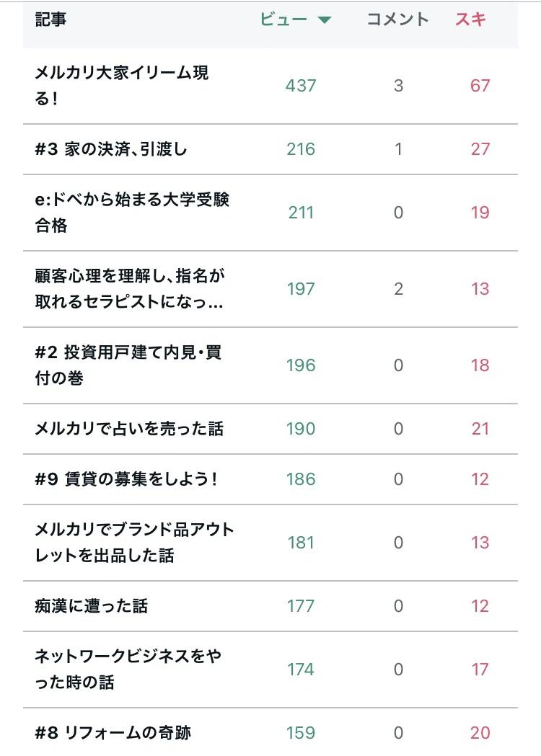This screenshot has width=541, height=756.
Task: Open article メルカリ大家イリーム現る!
Action: (x=122, y=85)
